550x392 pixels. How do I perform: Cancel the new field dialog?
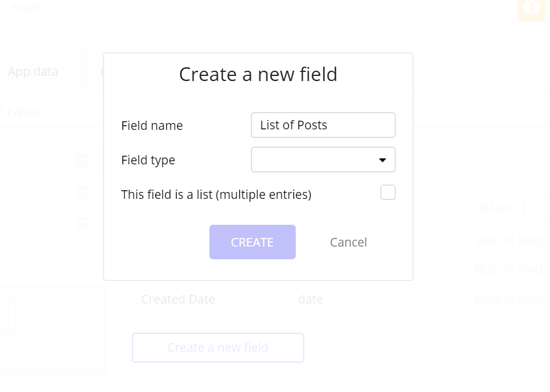pos(348,243)
